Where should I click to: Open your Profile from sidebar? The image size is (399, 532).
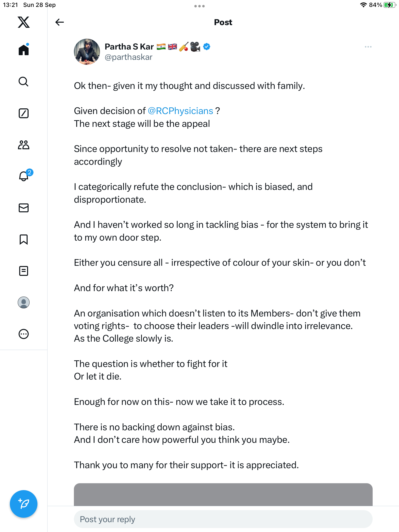click(x=24, y=302)
